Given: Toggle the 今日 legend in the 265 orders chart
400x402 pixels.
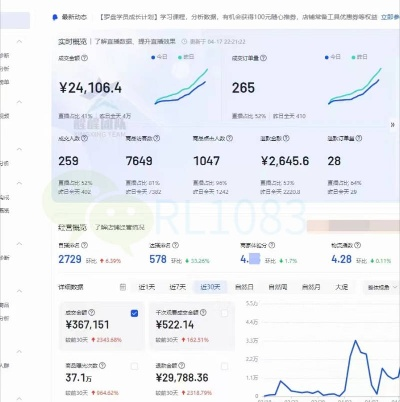Looking at the screenshot, I should click(x=333, y=57).
